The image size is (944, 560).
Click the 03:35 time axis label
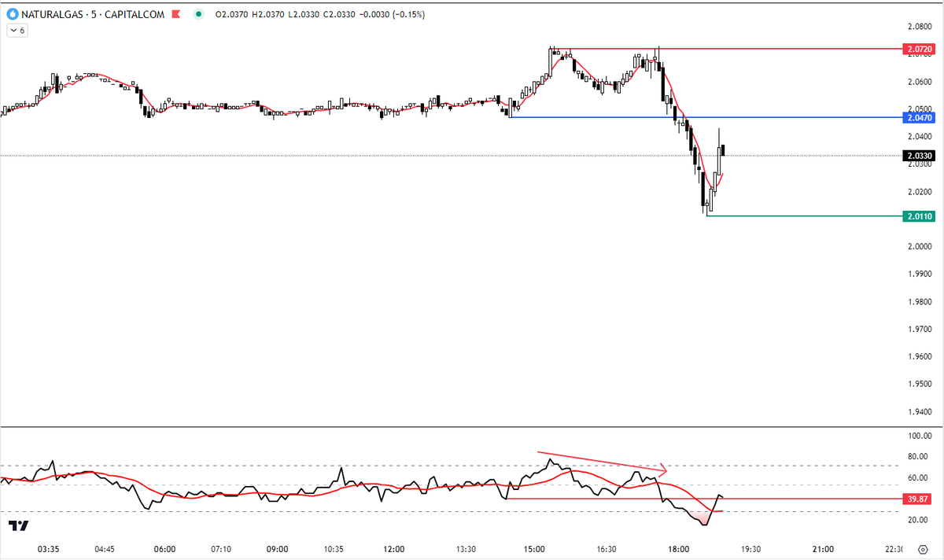point(50,550)
